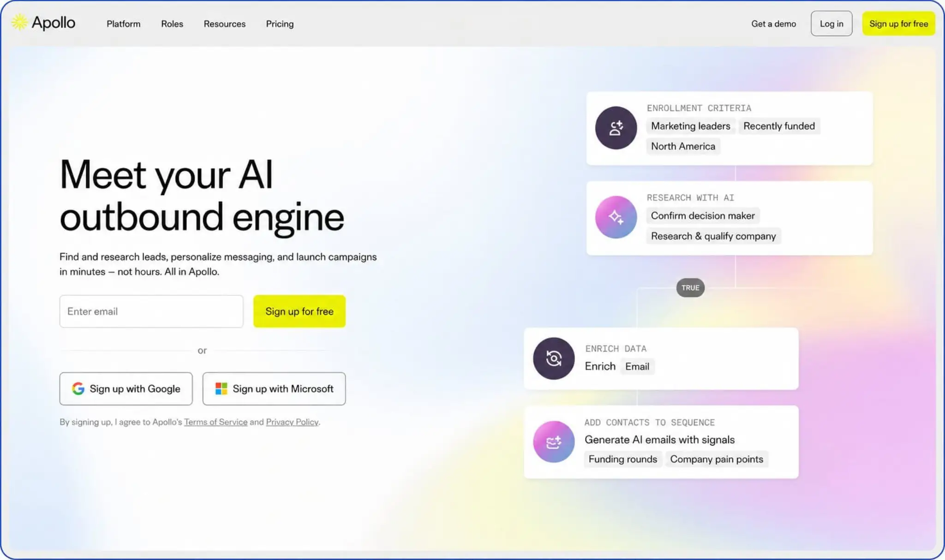Click the ENRICH DATA heading
This screenshot has height=560, width=945.
616,349
